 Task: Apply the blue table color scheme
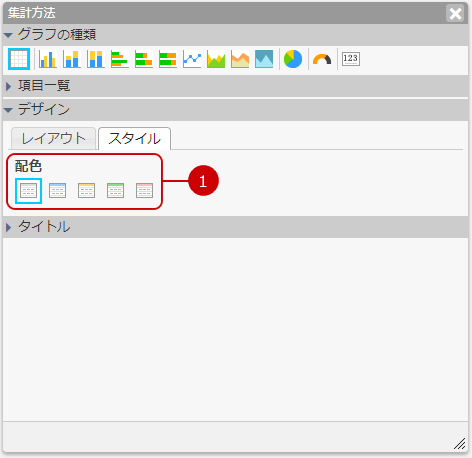point(57,190)
